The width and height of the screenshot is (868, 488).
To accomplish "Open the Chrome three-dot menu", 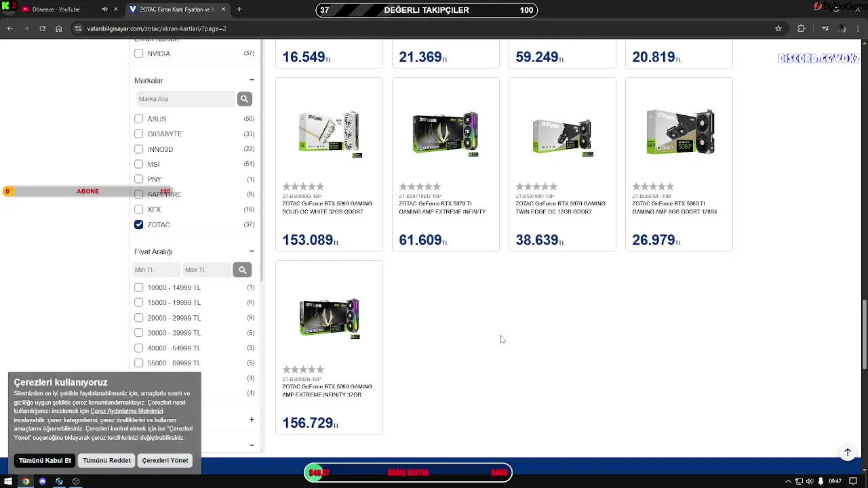I will click(859, 28).
